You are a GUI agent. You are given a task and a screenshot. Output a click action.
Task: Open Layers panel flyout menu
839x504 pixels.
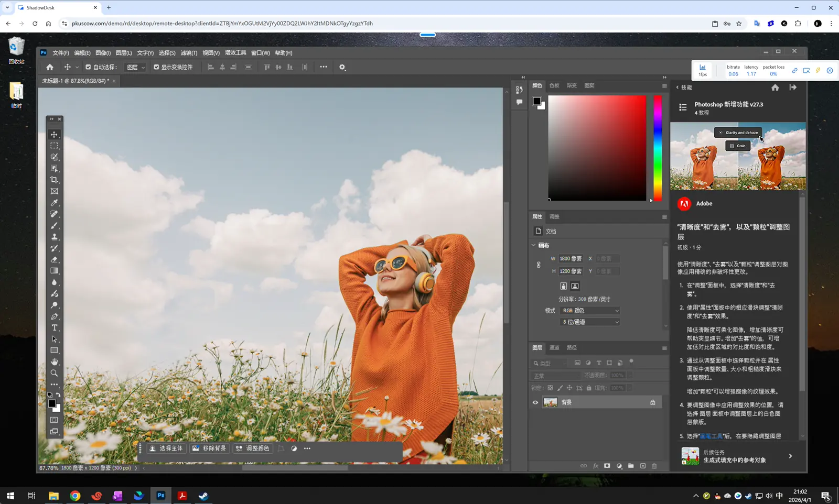click(664, 348)
